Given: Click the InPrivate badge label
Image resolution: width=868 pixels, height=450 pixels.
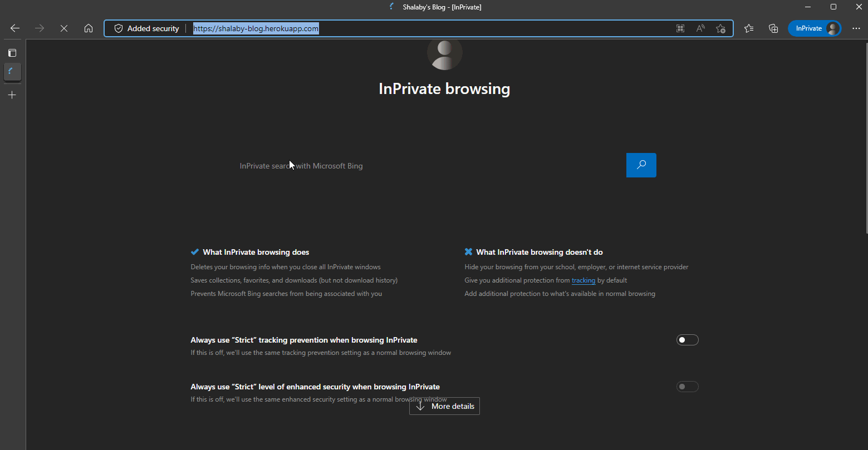Looking at the screenshot, I should pyautogui.click(x=808, y=28).
